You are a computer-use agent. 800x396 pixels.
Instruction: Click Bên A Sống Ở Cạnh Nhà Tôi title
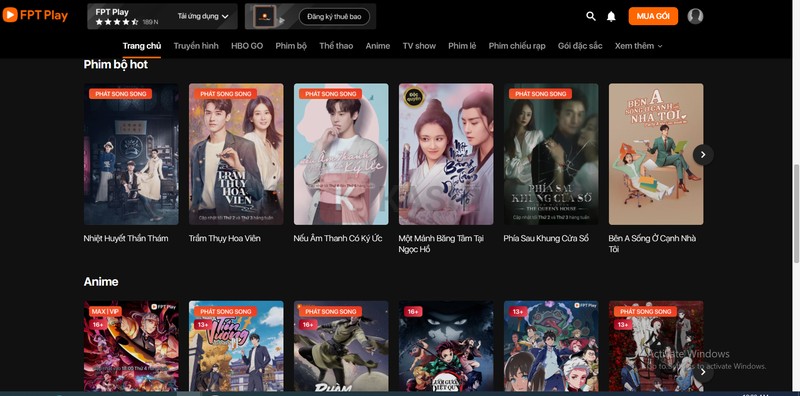[653, 244]
